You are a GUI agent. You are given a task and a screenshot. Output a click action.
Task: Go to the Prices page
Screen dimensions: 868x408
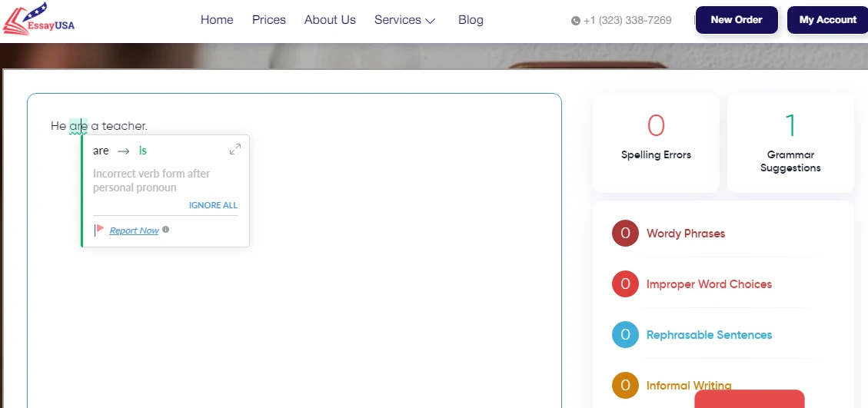[268, 20]
